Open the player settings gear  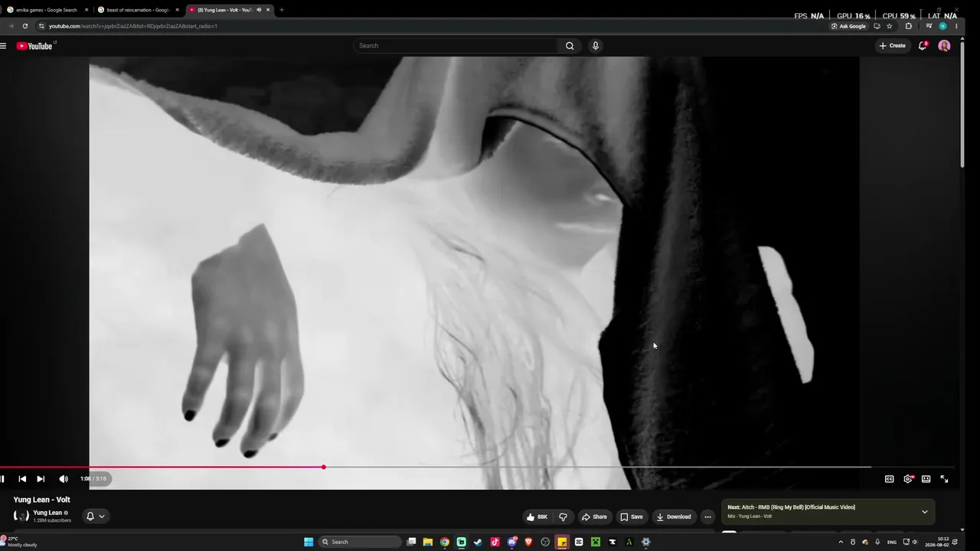coord(907,479)
